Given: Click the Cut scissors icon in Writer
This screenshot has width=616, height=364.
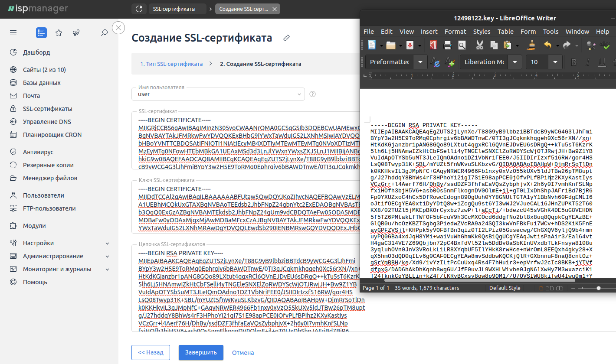Looking at the screenshot, I should tap(480, 45).
